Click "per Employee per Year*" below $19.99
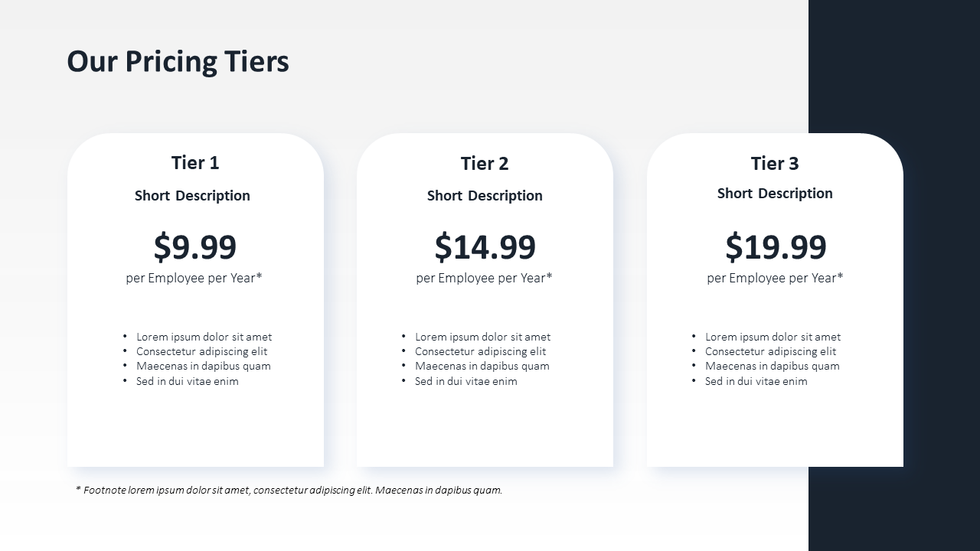The height and width of the screenshot is (551, 980). [775, 278]
